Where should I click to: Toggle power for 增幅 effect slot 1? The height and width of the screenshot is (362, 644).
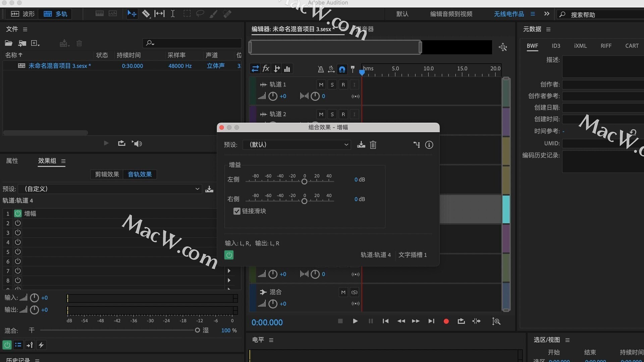[x=18, y=213]
